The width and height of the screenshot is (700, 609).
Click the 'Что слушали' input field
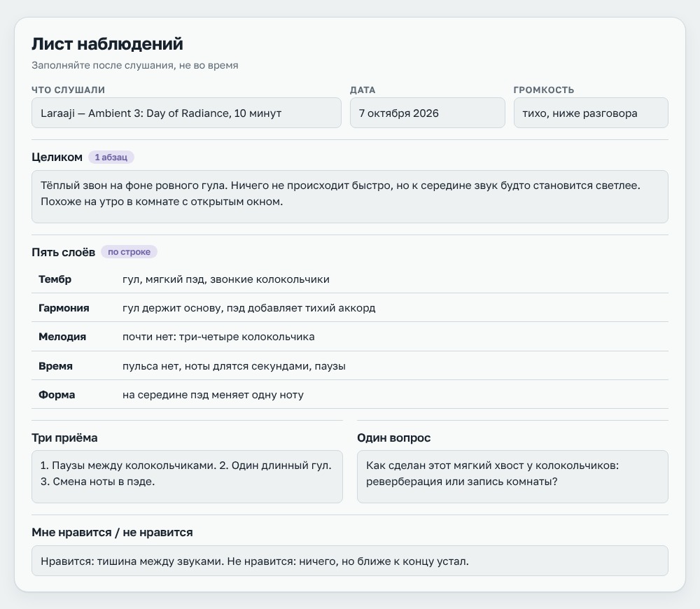click(x=186, y=113)
